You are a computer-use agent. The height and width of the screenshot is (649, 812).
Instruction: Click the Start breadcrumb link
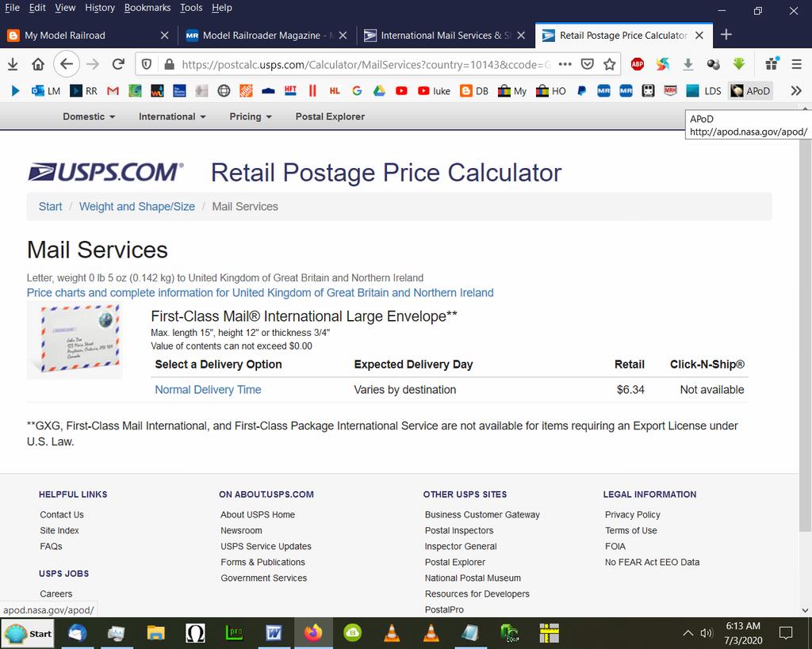(x=50, y=207)
